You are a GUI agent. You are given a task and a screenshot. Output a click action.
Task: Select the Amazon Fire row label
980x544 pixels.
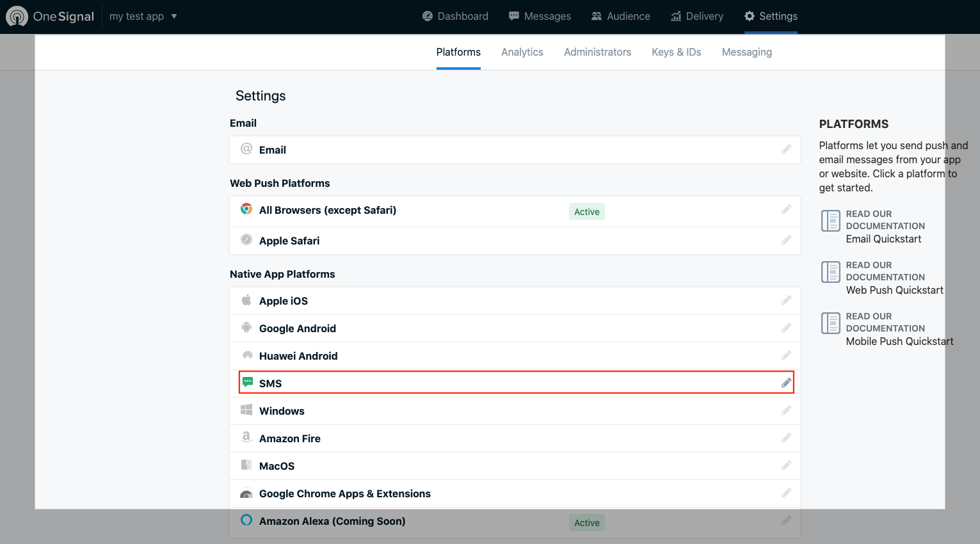click(290, 438)
